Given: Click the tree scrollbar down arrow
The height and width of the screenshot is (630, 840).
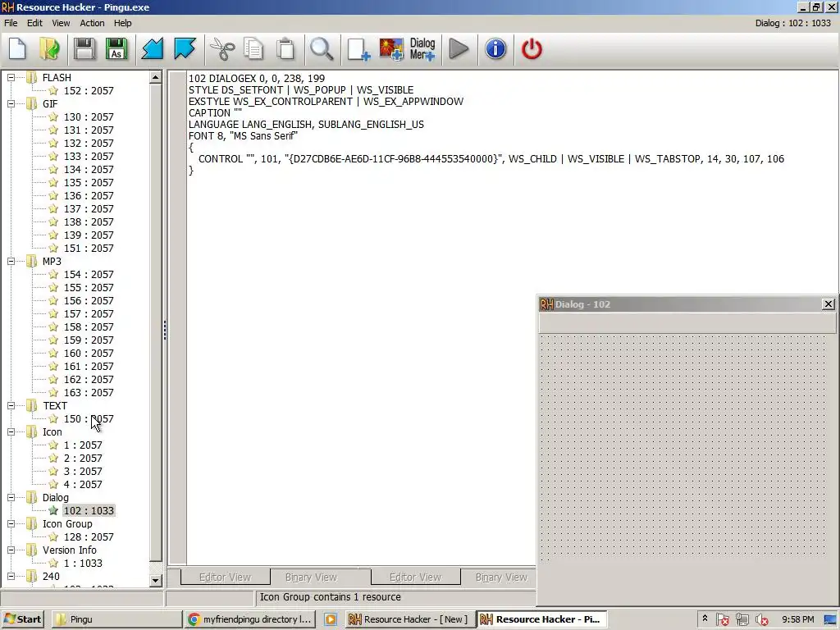Looking at the screenshot, I should pyautogui.click(x=155, y=580).
